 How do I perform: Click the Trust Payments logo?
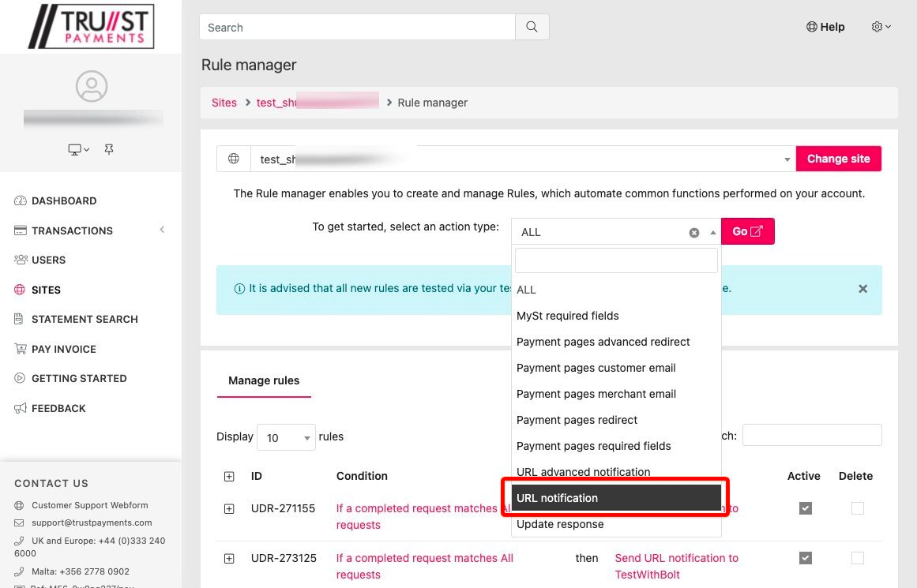[92, 26]
